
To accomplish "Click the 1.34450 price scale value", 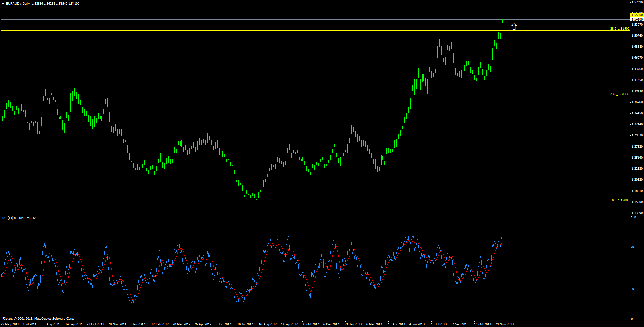I will click(x=637, y=113).
